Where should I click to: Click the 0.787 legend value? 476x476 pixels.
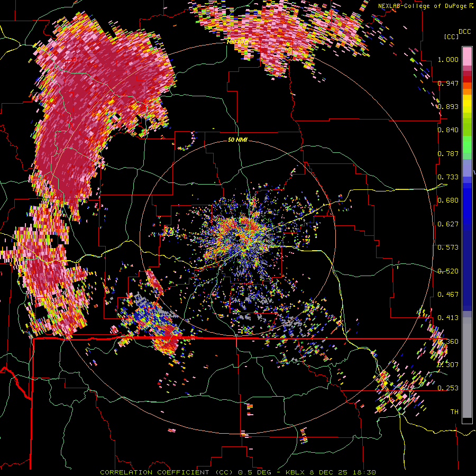click(x=448, y=153)
